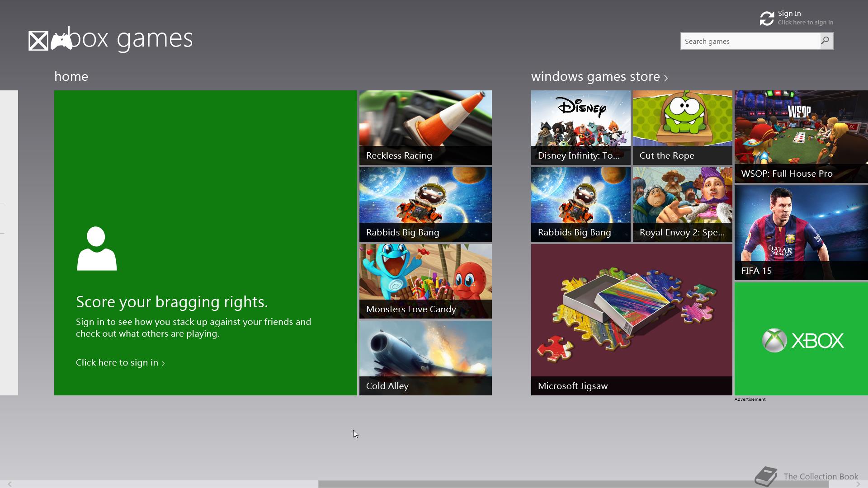Click the search magnifier icon
This screenshot has width=868, height=488.
[826, 41]
